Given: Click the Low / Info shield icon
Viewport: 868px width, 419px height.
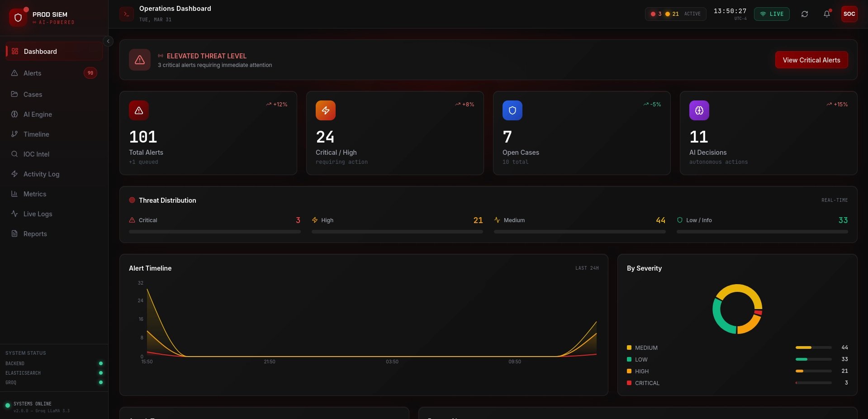Looking at the screenshot, I should point(680,220).
